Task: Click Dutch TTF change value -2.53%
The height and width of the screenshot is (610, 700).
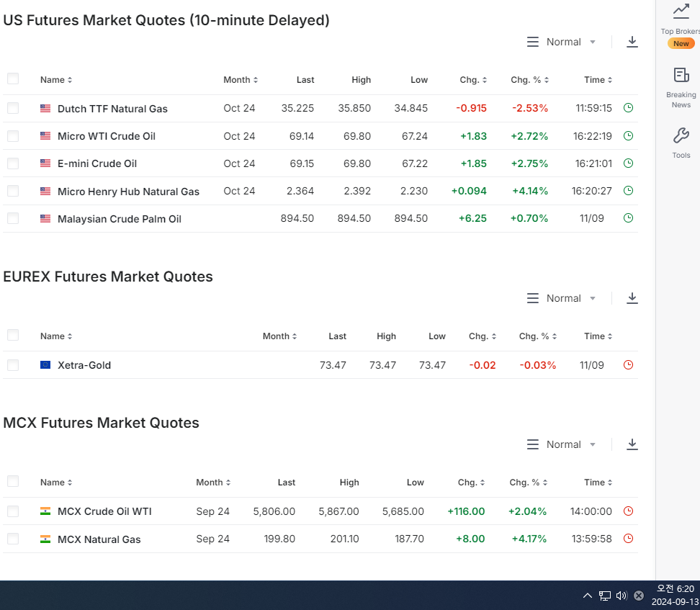Action: click(530, 108)
